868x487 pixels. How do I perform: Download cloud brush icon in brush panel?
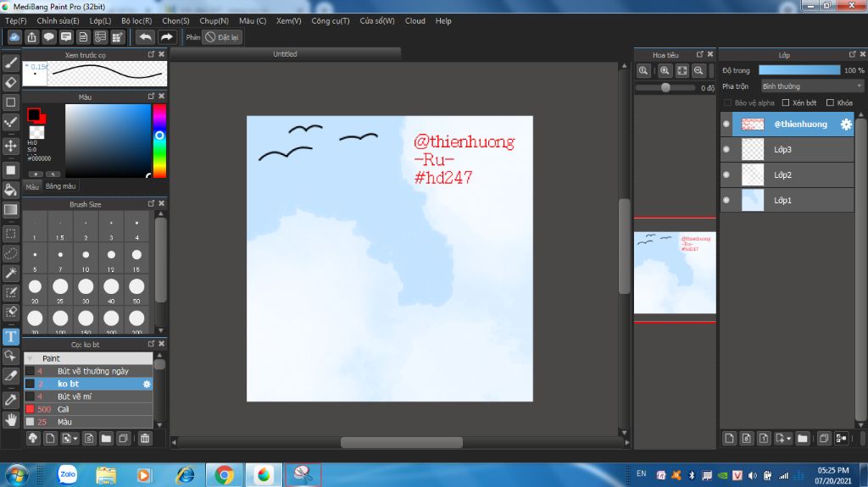(33, 439)
